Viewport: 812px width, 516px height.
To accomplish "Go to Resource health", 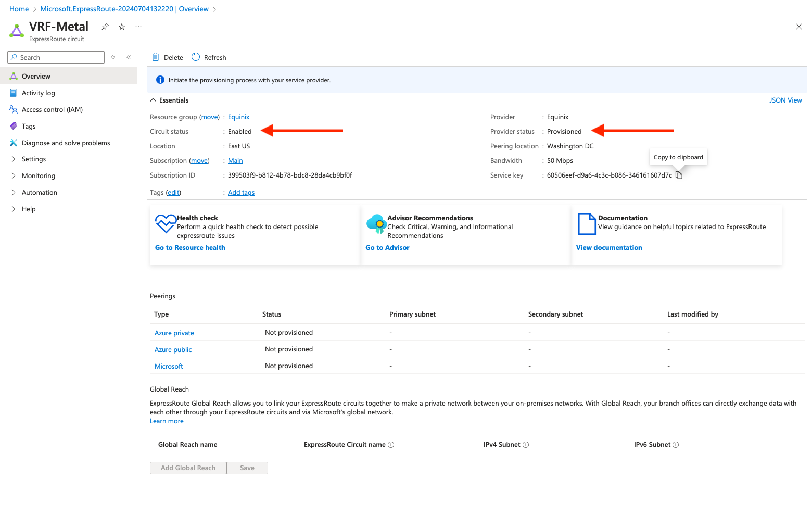I will [x=190, y=247].
